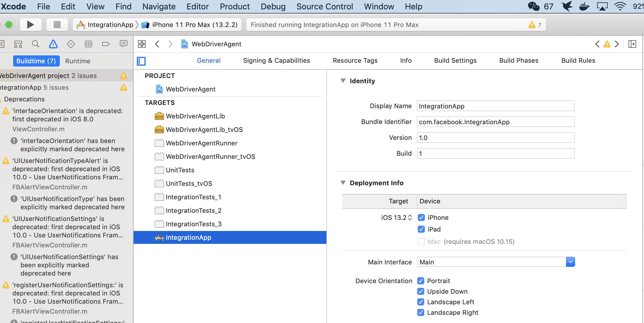This screenshot has height=323, width=644.
Task: Toggle the Landscape Right orientation checkbox
Action: click(x=421, y=312)
